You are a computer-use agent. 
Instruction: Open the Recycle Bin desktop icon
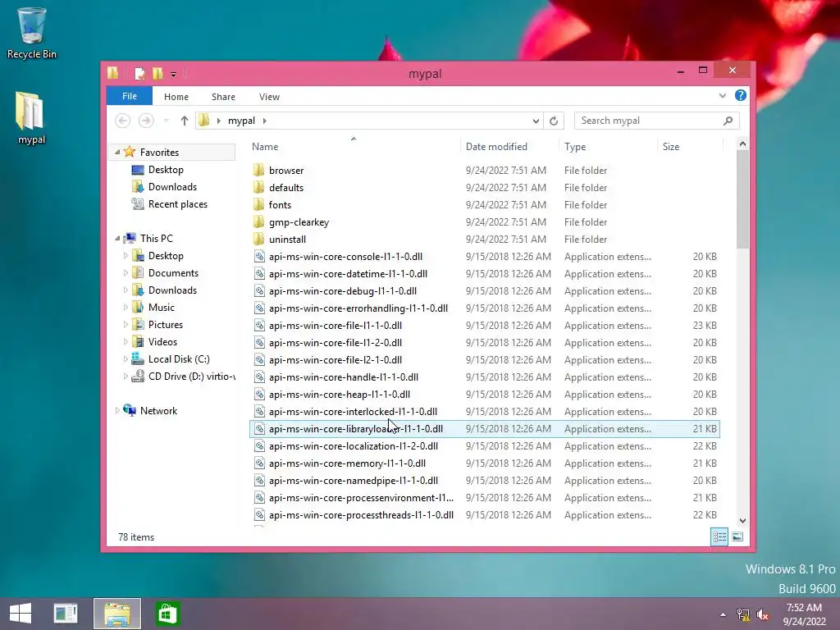click(31, 32)
